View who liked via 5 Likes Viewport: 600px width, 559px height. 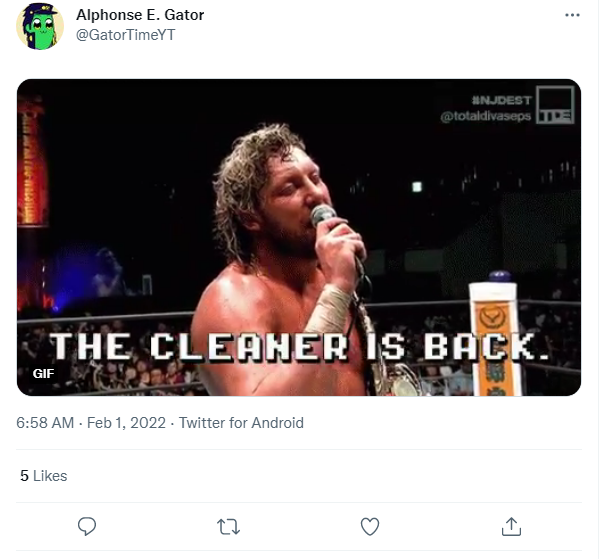pyautogui.click(x=44, y=476)
